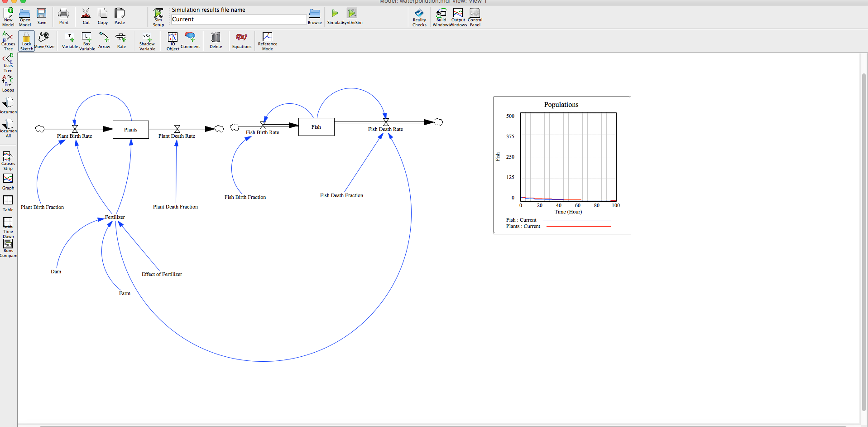Click the Dam variable

[x=56, y=272]
